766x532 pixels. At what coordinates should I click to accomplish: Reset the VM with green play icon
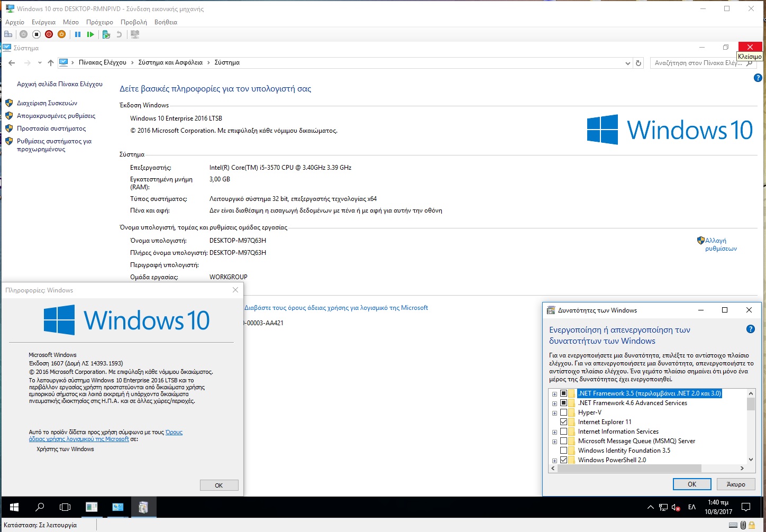point(90,34)
